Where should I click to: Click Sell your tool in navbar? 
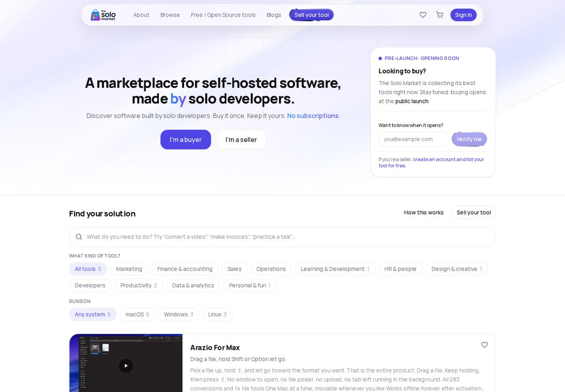click(312, 15)
